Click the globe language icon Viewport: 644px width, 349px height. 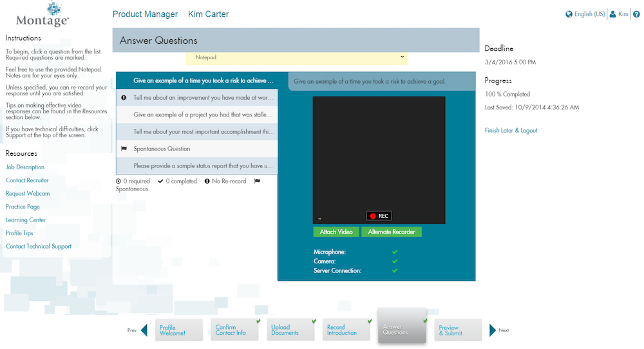[x=569, y=14]
